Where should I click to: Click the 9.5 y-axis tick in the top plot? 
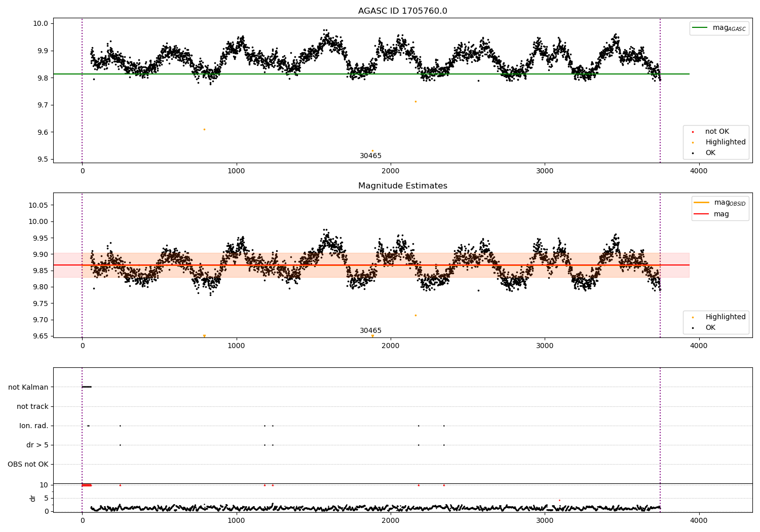click(x=41, y=160)
